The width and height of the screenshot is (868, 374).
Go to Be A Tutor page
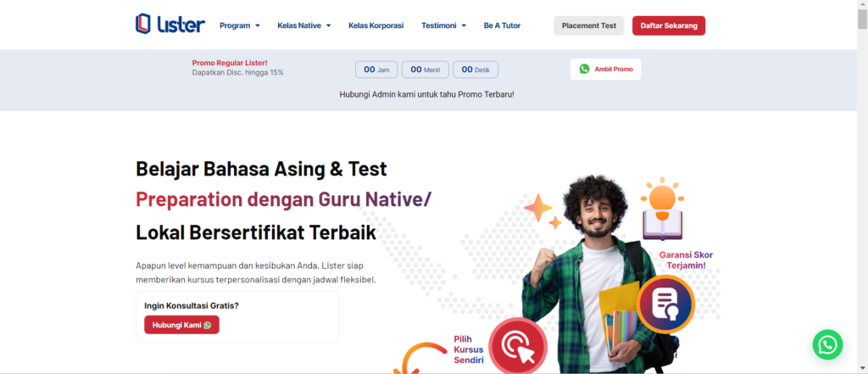pyautogui.click(x=502, y=25)
